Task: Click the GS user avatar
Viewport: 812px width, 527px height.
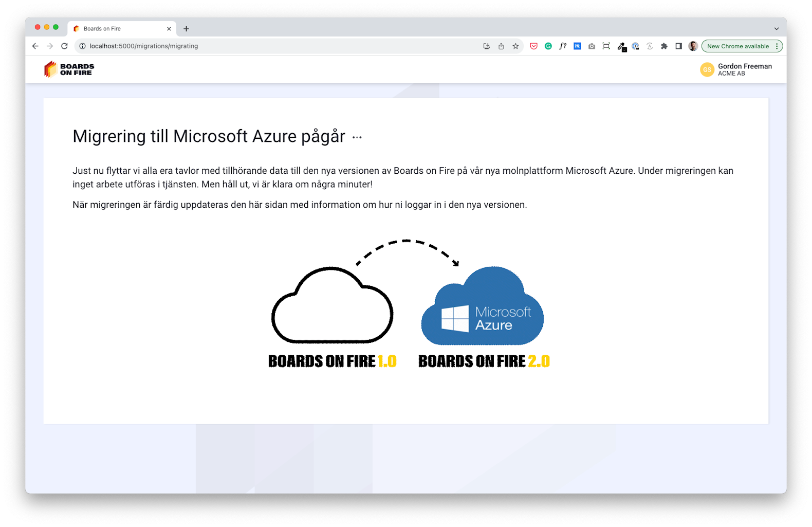Action: pos(707,69)
